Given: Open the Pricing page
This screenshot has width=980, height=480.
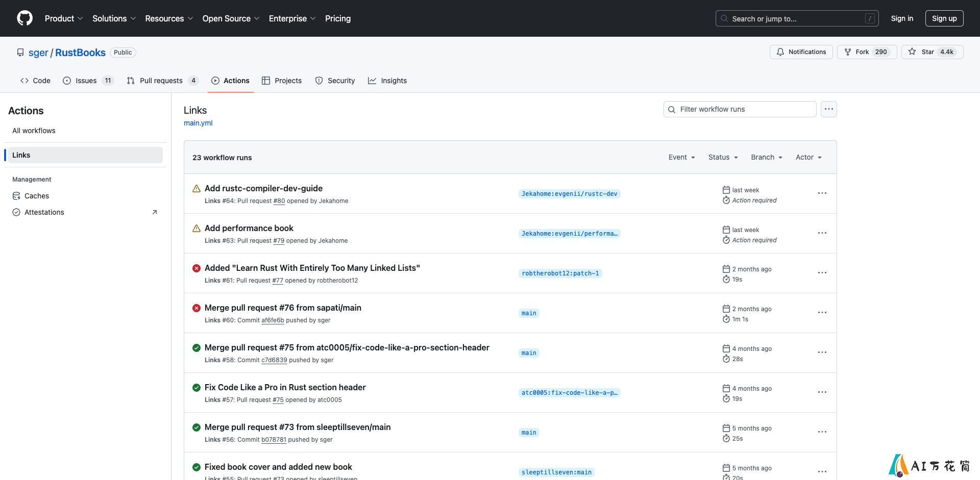Looking at the screenshot, I should click(x=338, y=18).
